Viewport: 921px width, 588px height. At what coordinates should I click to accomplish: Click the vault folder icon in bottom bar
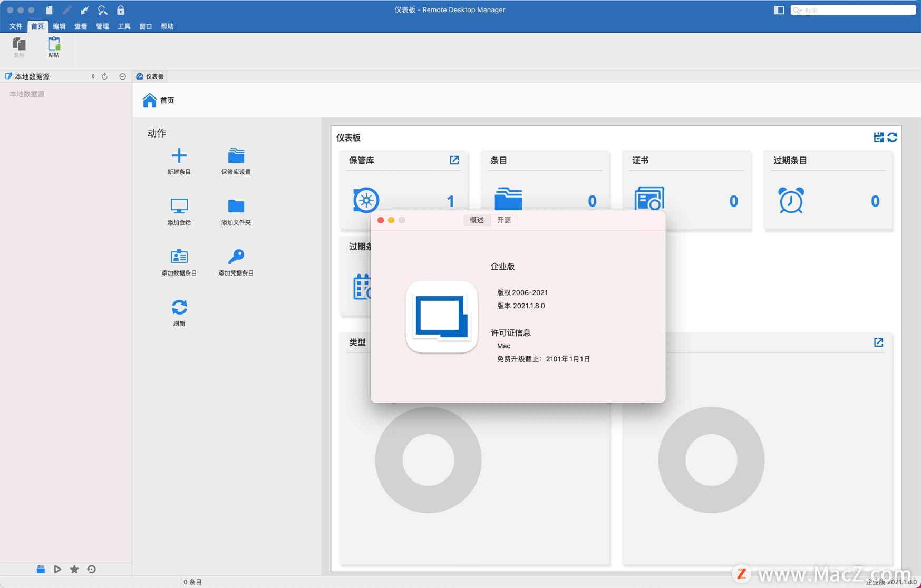(41, 569)
